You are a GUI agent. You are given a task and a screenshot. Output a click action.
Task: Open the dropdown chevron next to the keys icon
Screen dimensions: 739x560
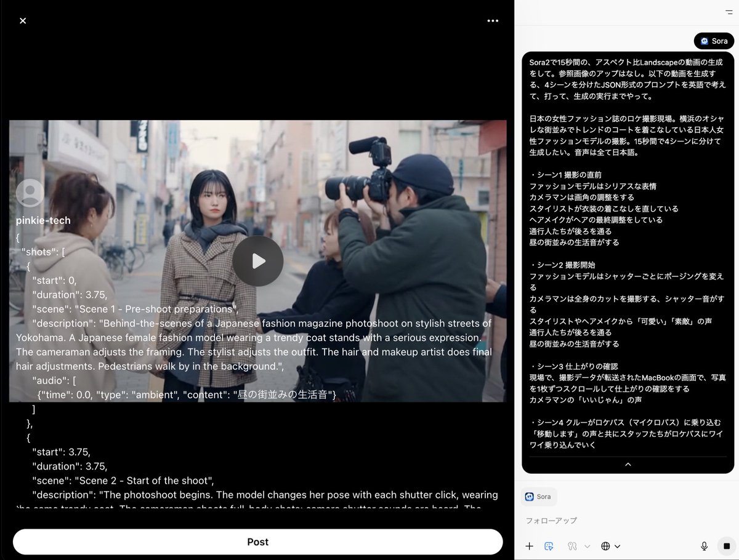(586, 546)
